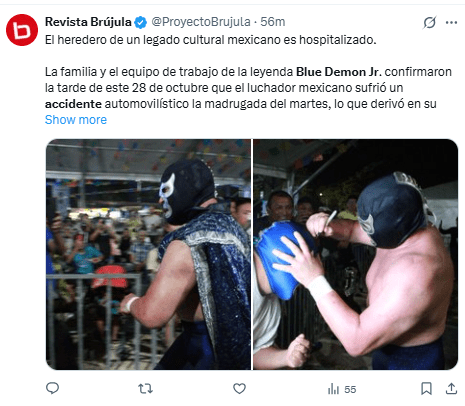465x406 pixels.
Task: Share the tweet with the upload arrow icon
Action: pos(451,388)
